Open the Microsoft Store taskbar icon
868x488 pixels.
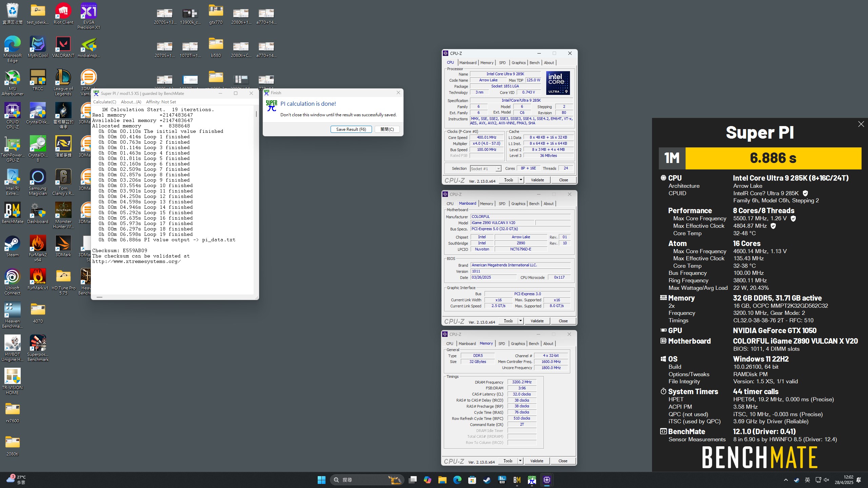coord(472,480)
